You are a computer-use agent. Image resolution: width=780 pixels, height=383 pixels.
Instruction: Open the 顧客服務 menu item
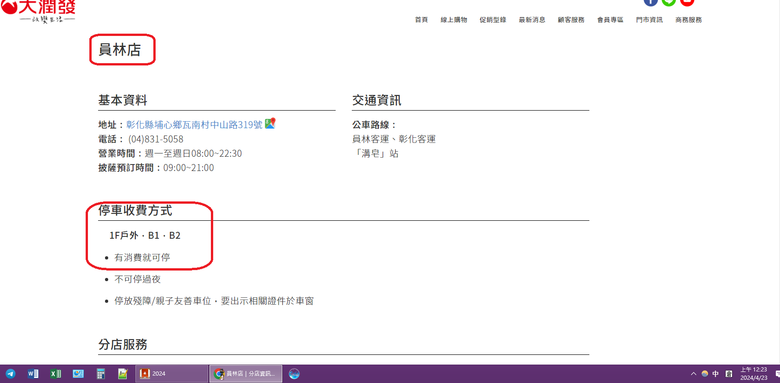pos(571,20)
